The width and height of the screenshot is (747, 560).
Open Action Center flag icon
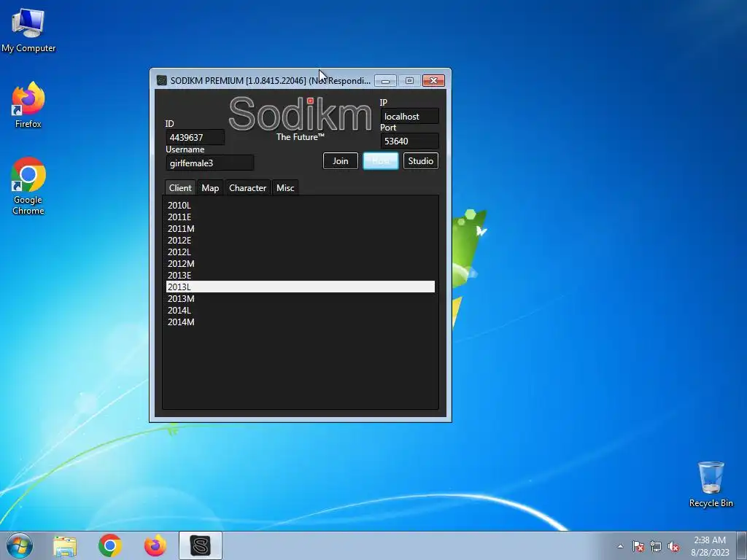tap(638, 546)
